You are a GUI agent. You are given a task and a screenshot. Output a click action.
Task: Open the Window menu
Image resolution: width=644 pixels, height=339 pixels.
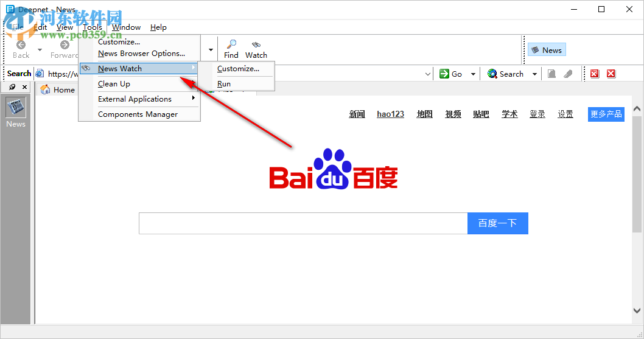pos(126,27)
